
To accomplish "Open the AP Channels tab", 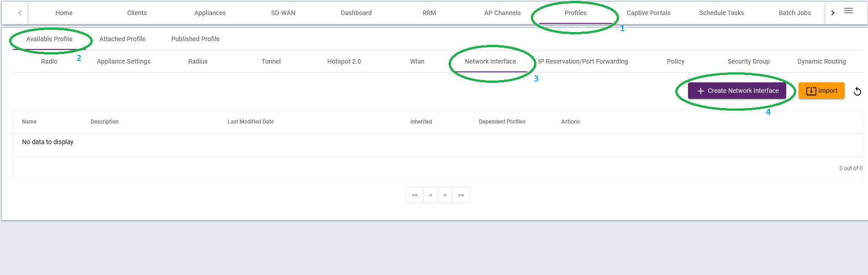I will pyautogui.click(x=503, y=13).
